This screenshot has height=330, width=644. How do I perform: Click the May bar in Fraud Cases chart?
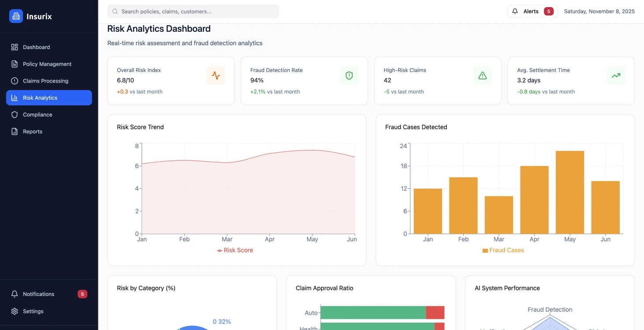[569, 192]
